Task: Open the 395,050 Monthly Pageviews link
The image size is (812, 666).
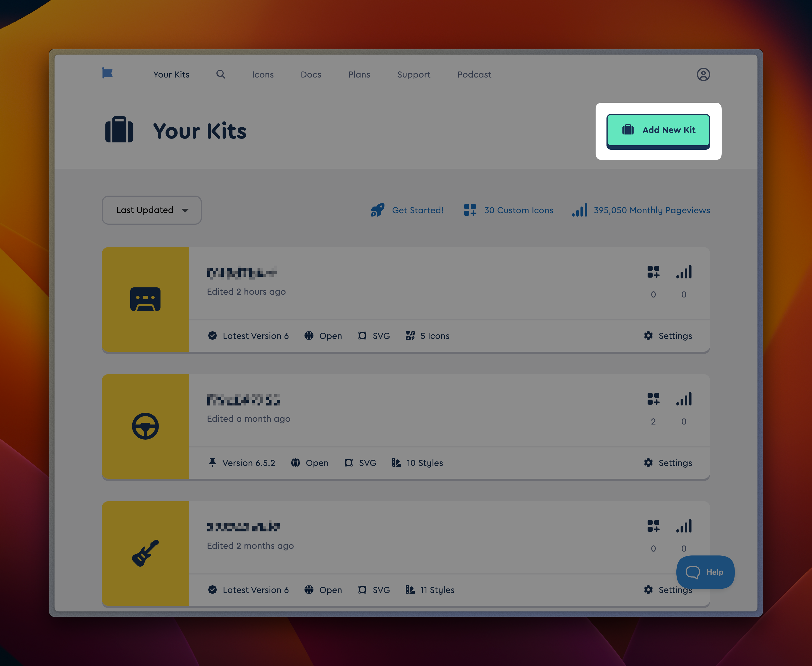Action: coord(652,210)
